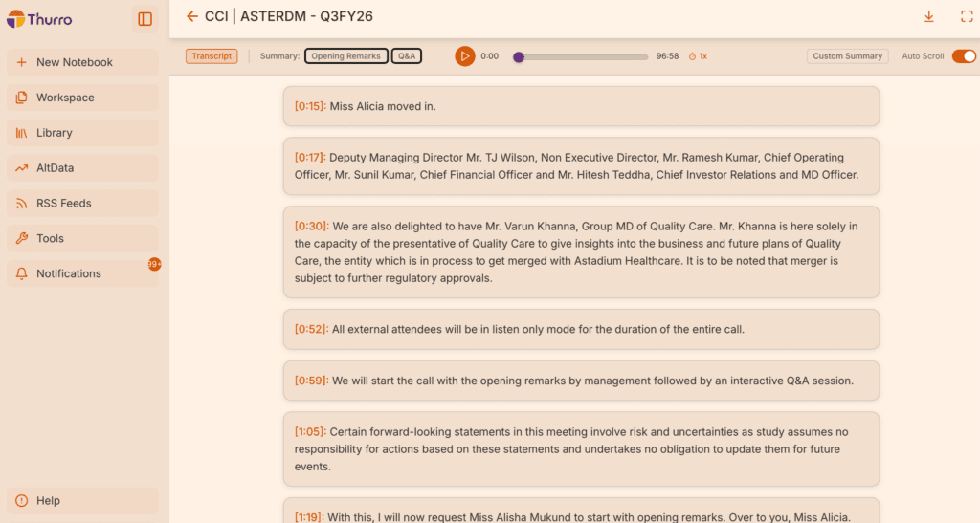This screenshot has height=523, width=980.
Task: Open the Tools section
Action: [x=50, y=238]
